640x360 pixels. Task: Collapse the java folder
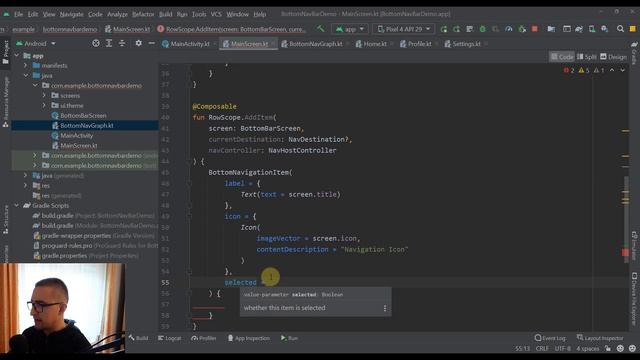(x=26, y=76)
